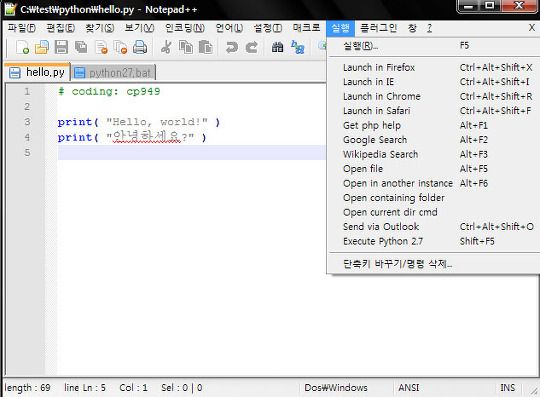This screenshot has width=540, height=397.
Task: Click the Replace toolbar icon
Action: tap(297, 47)
